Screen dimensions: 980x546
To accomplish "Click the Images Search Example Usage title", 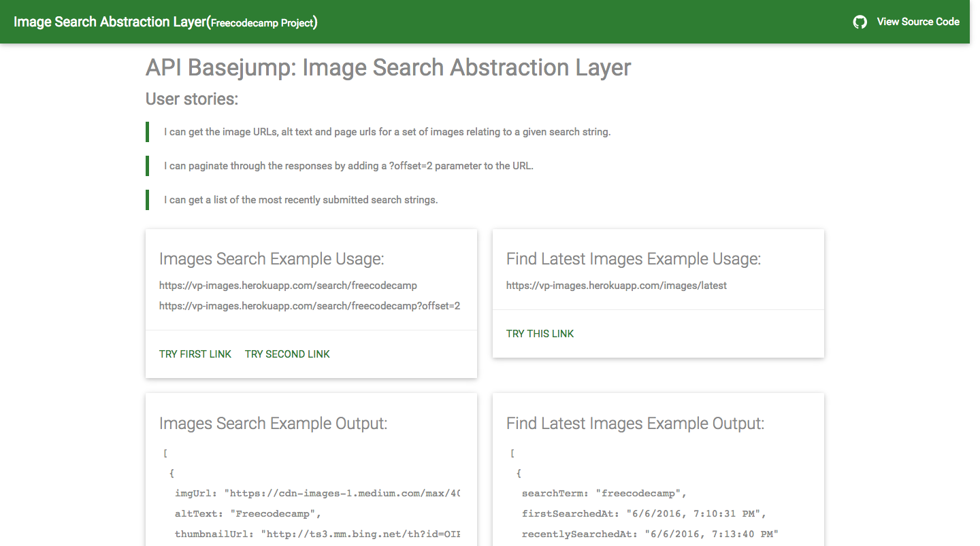I will [x=272, y=259].
